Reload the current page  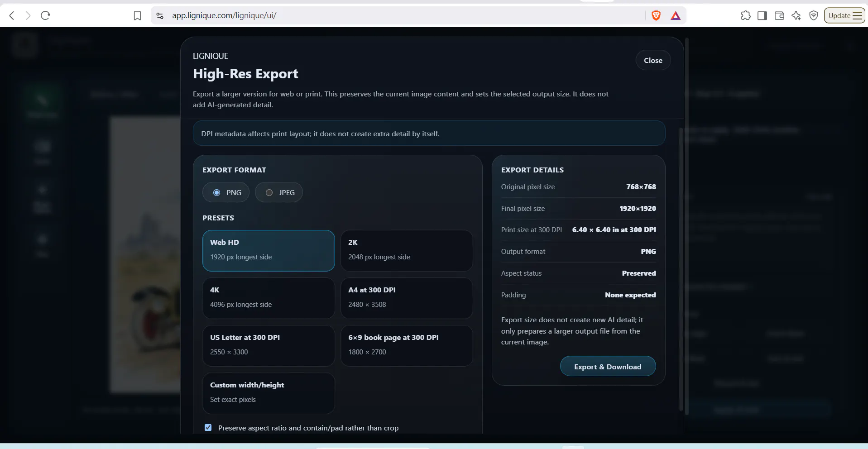(45, 16)
